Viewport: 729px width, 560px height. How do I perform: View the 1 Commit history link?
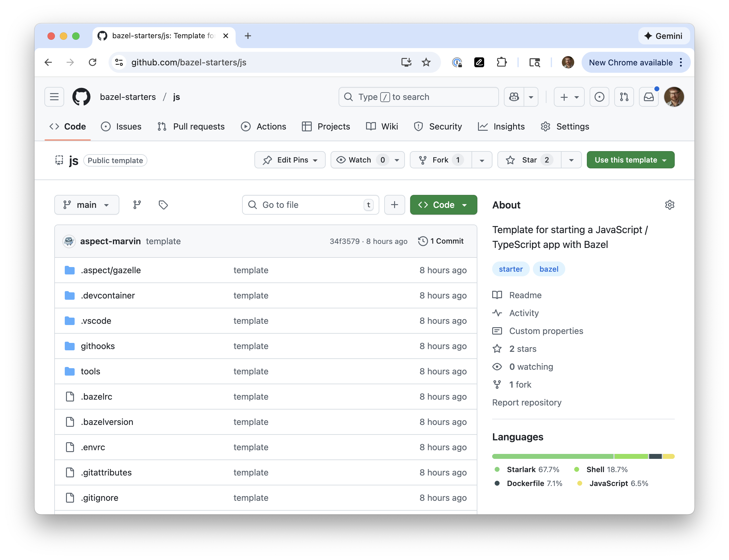coord(441,241)
